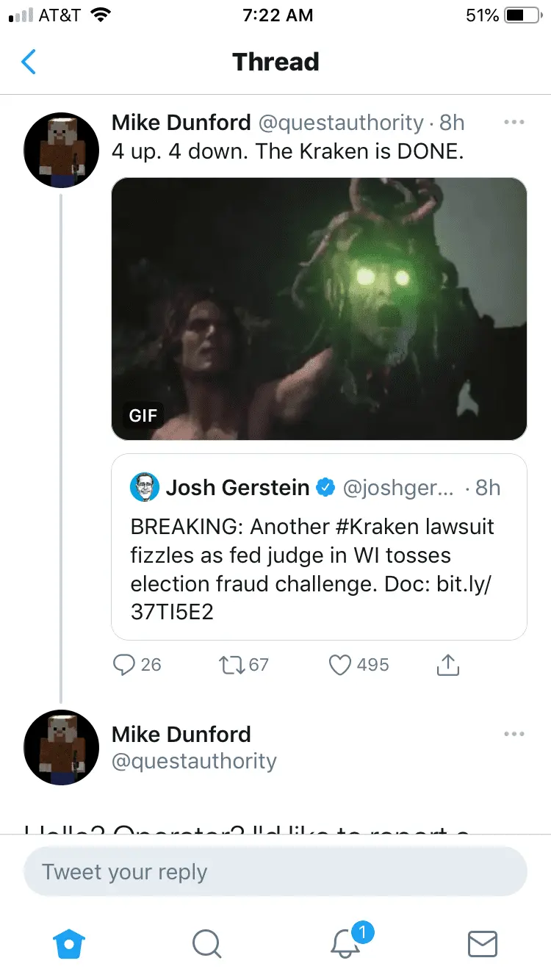The image size is (551, 980).
Task: Tap the reply icon showing 26
Action: (123, 665)
